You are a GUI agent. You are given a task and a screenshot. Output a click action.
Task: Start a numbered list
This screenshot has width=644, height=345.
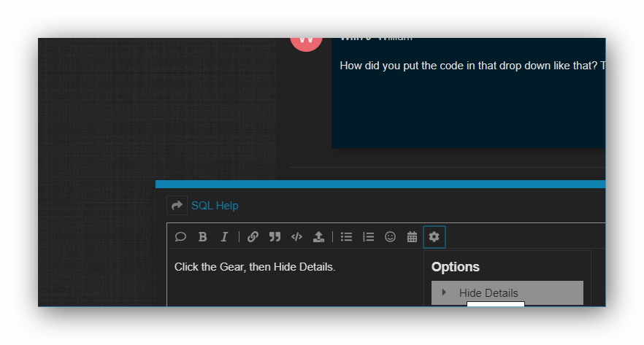tap(369, 237)
